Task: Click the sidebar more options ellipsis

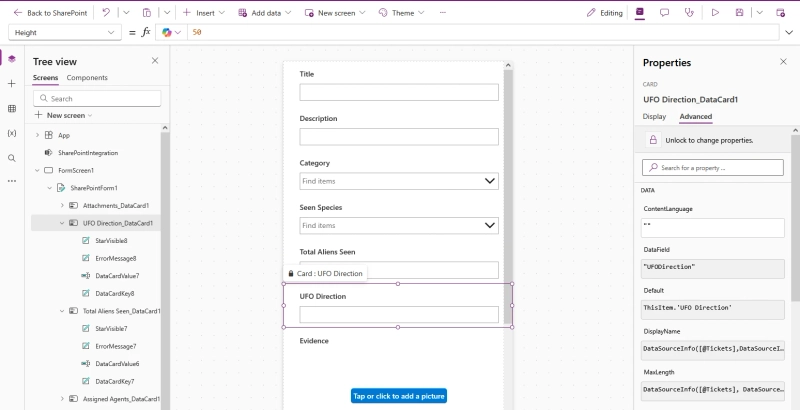Action: point(12,181)
